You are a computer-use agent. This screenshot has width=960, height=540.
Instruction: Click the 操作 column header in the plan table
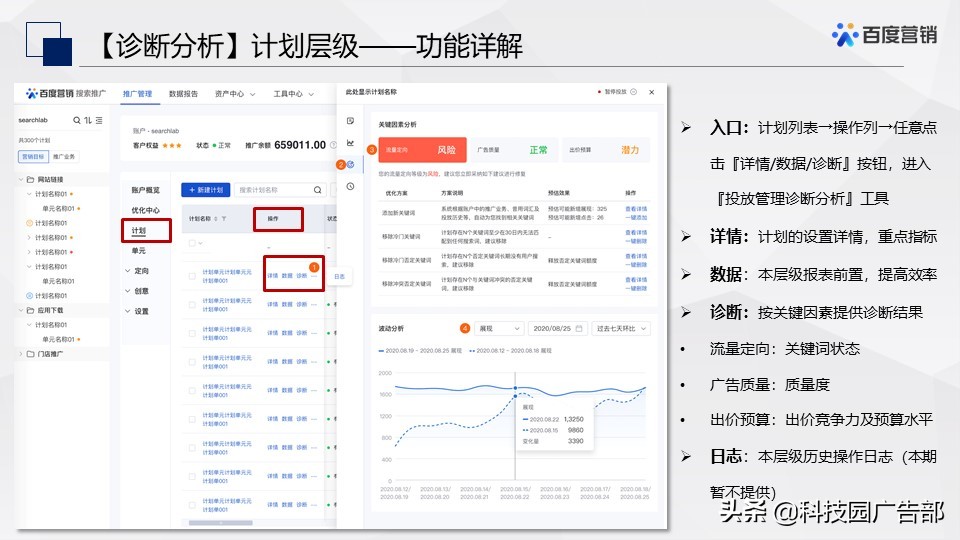pyautogui.click(x=273, y=219)
